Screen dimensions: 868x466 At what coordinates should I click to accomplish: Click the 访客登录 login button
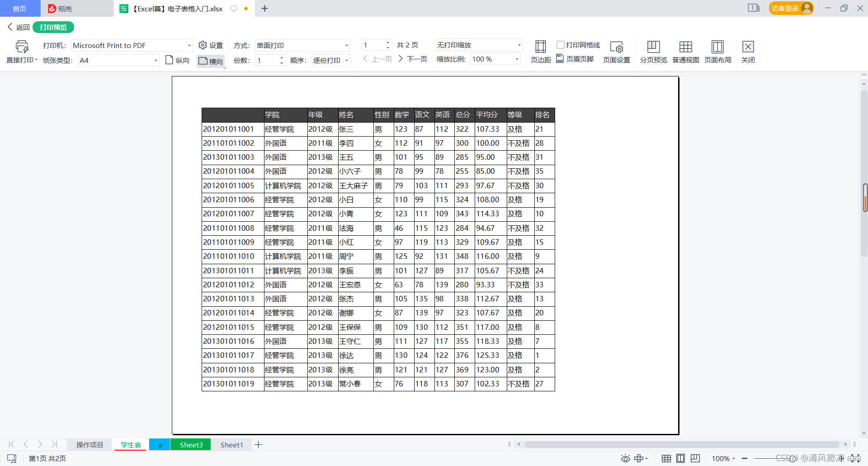click(791, 8)
